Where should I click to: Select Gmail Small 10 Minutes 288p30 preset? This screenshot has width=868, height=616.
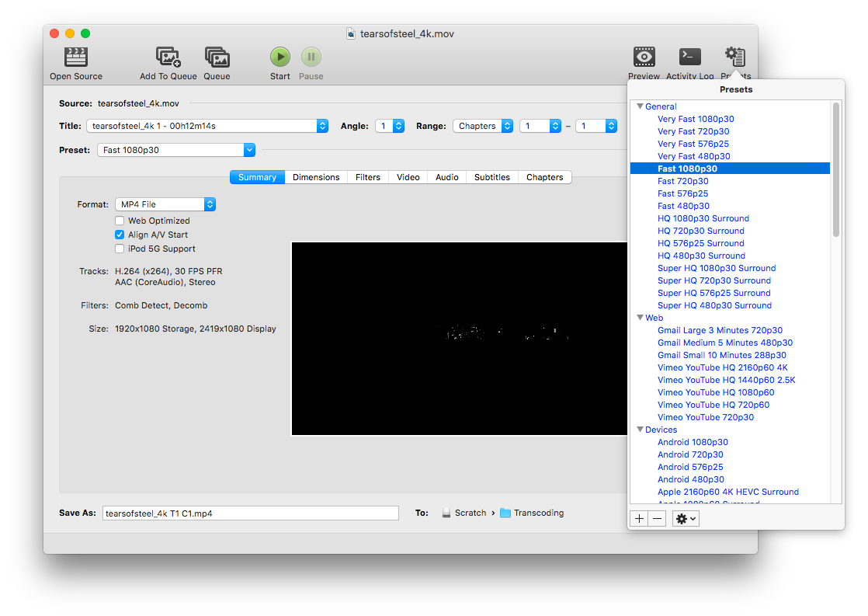click(x=722, y=355)
